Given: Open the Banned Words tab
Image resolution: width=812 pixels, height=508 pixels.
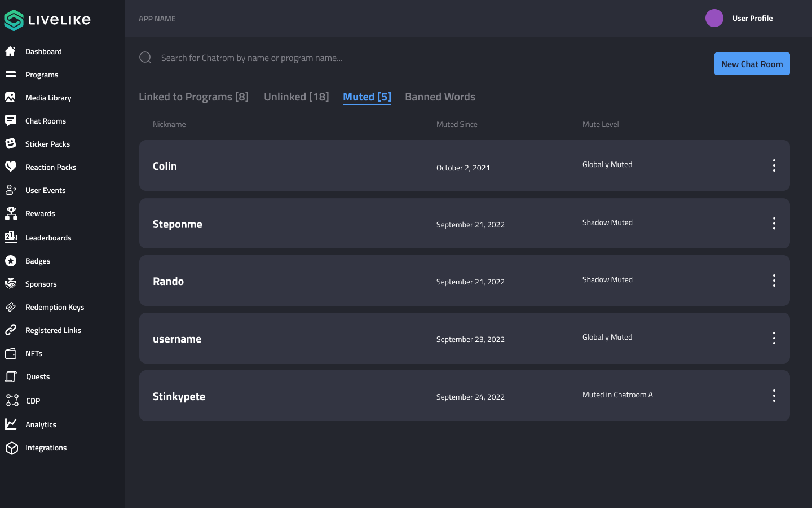Looking at the screenshot, I should point(440,97).
